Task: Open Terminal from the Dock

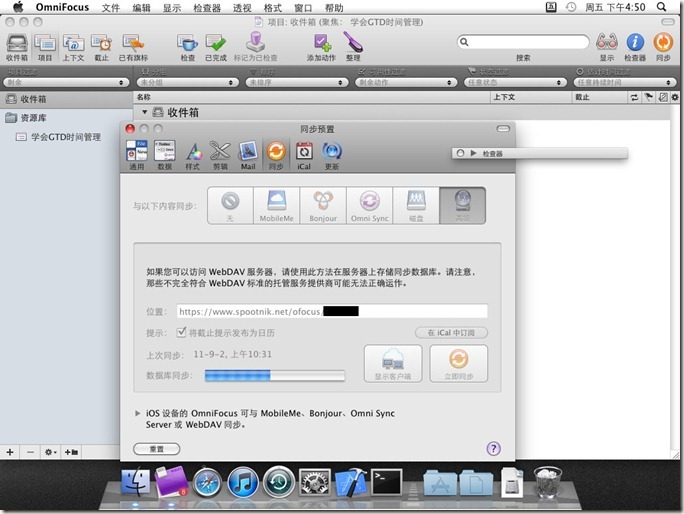Action: 386,482
